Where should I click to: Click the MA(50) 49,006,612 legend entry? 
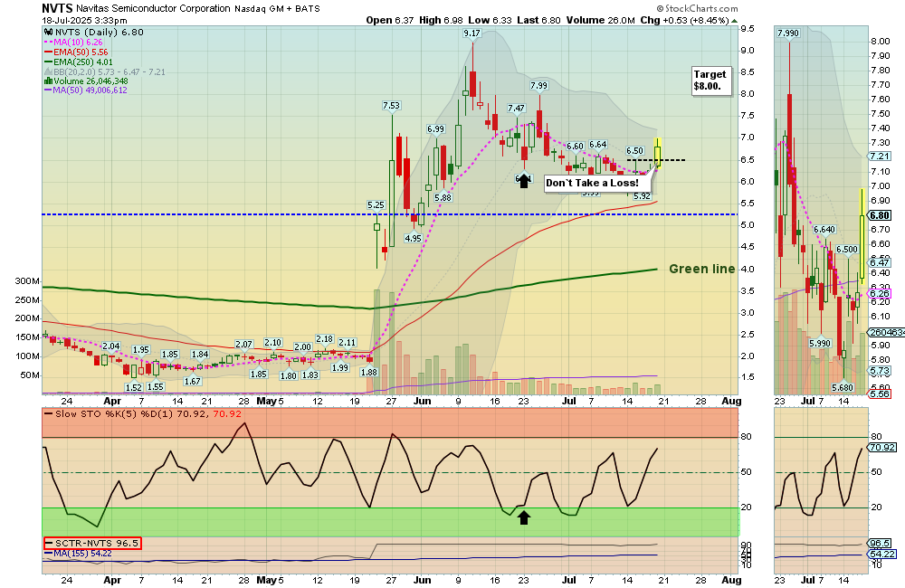point(90,90)
